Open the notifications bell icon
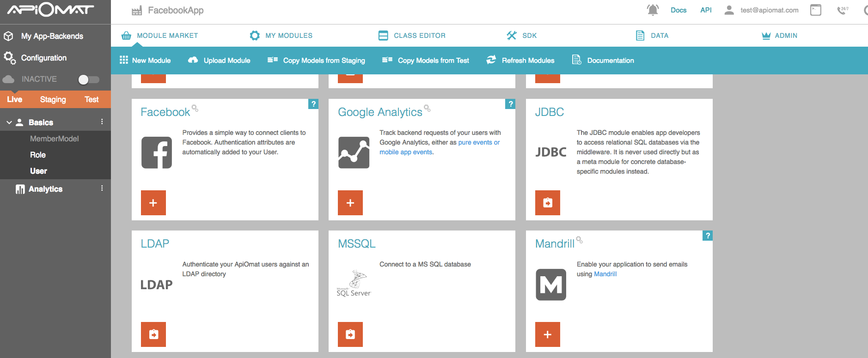 click(653, 10)
